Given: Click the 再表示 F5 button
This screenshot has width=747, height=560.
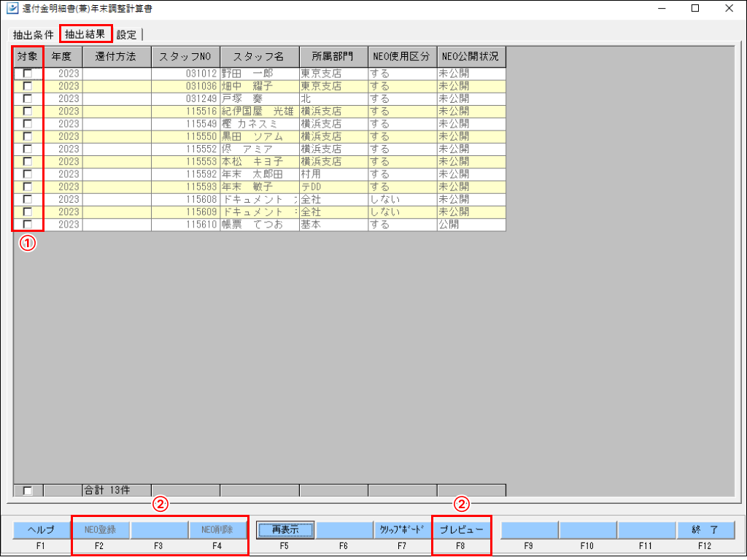Looking at the screenshot, I should (x=285, y=529).
